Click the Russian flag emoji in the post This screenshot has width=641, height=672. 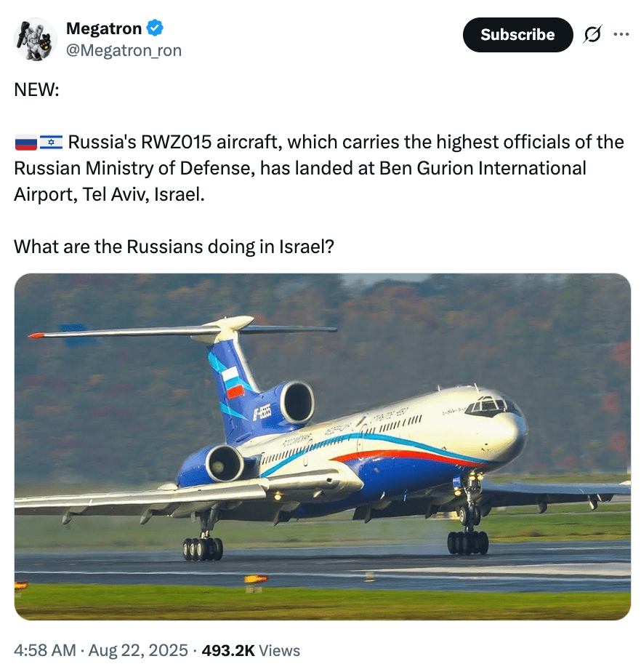25,142
